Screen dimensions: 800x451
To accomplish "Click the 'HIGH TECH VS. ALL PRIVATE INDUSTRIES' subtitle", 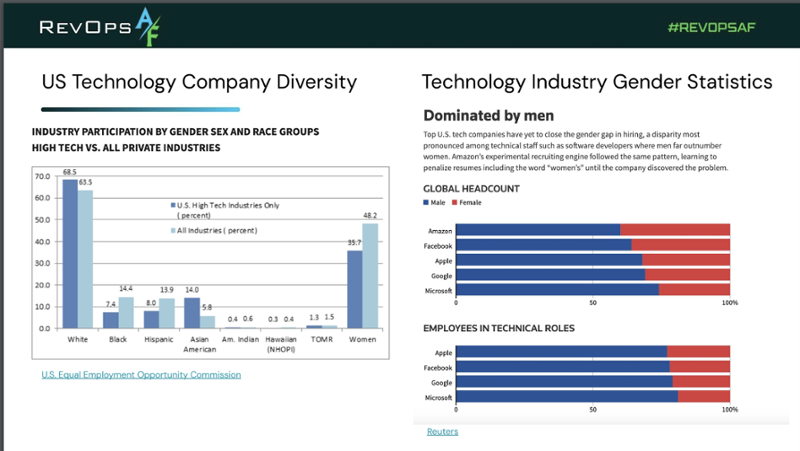I will [x=126, y=147].
